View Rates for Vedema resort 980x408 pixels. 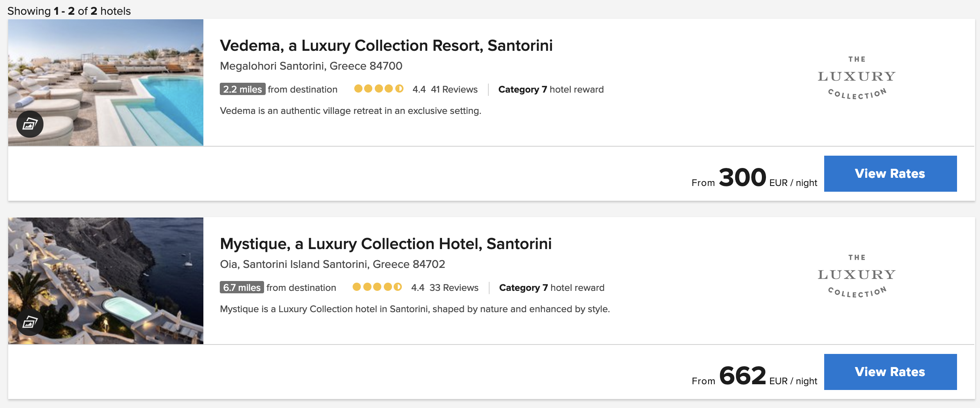(x=890, y=174)
